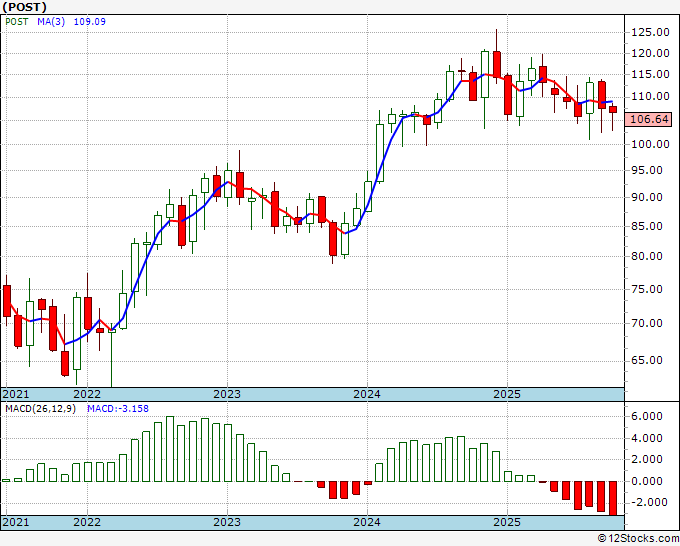The image size is (680, 546).
Task: Click the 2.000 MACD axis label
Action: 647,459
